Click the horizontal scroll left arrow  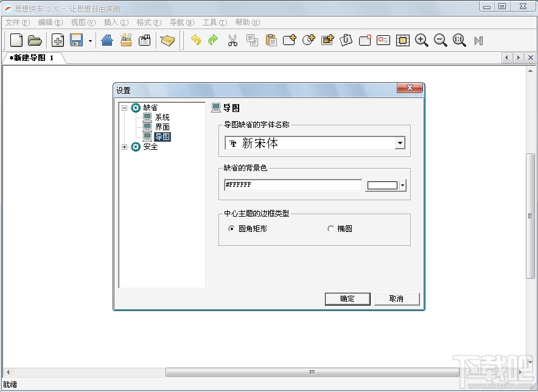click(x=8, y=372)
